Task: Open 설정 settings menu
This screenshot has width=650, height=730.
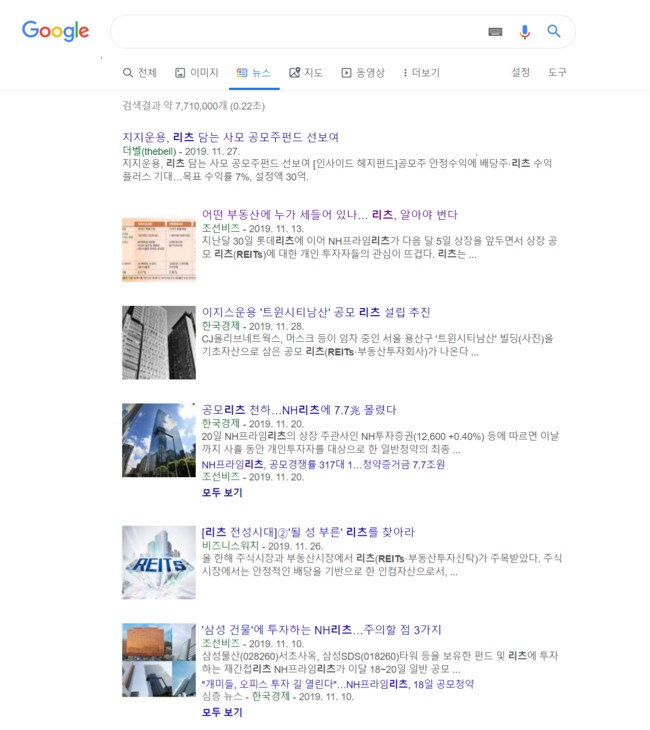Action: [x=521, y=72]
